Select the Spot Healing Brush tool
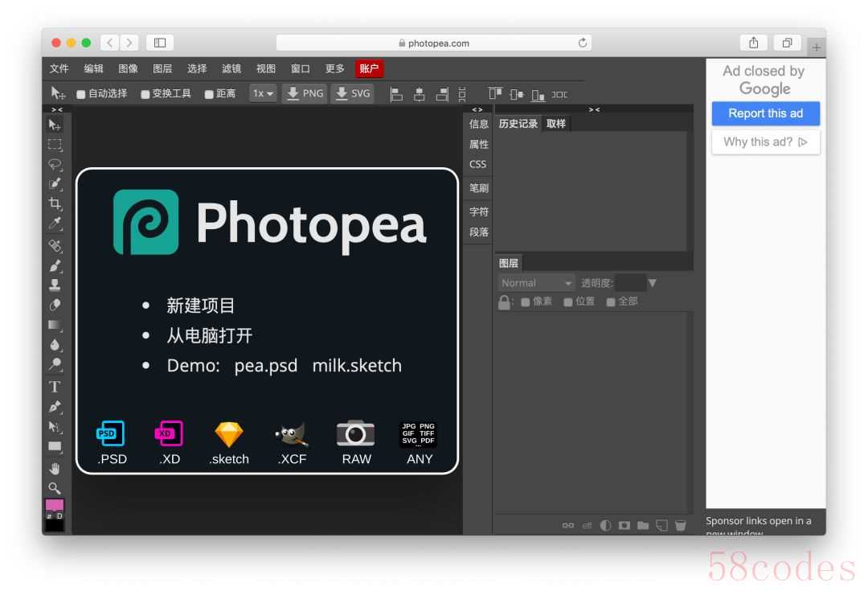This screenshot has width=868, height=591. pos(55,245)
